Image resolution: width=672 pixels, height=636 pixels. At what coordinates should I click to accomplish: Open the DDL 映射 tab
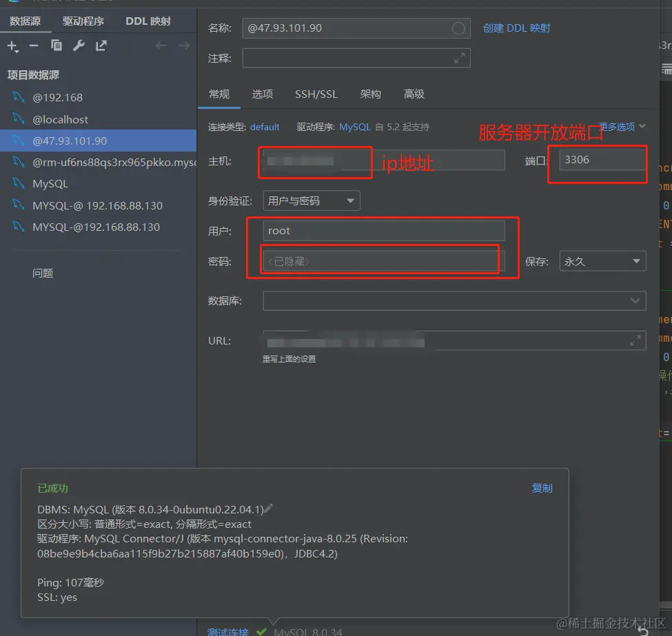148,21
